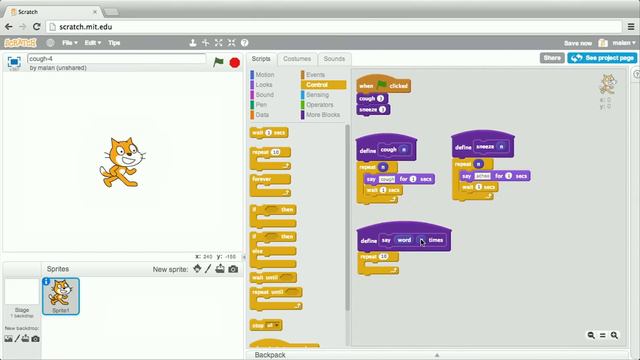Upload backdrop from file icon
Screen dimensions: 640x360
coord(25,339)
